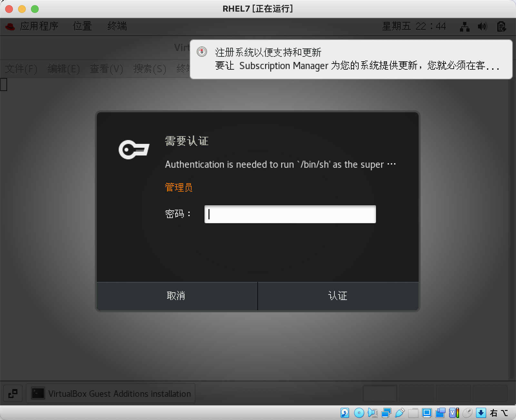516x420 pixels.
Task: Open the 应用程序 Applications menu
Action: coord(39,26)
